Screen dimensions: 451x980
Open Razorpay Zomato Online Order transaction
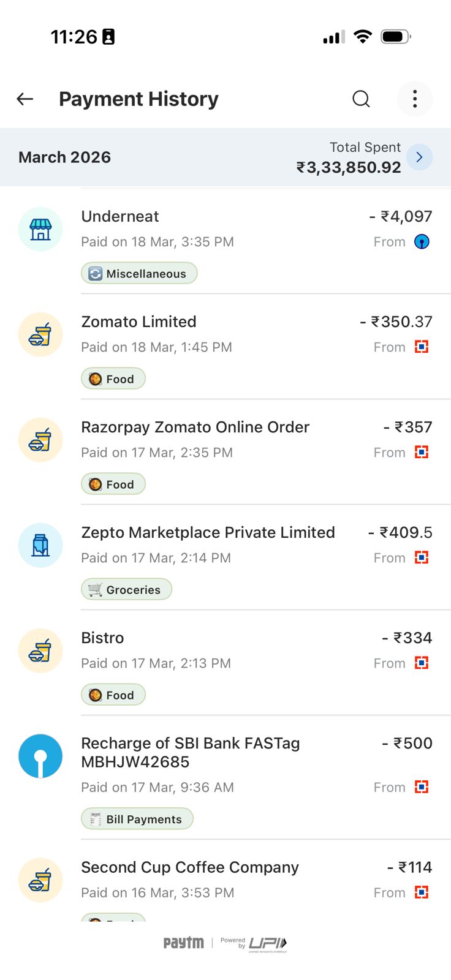[195, 428]
